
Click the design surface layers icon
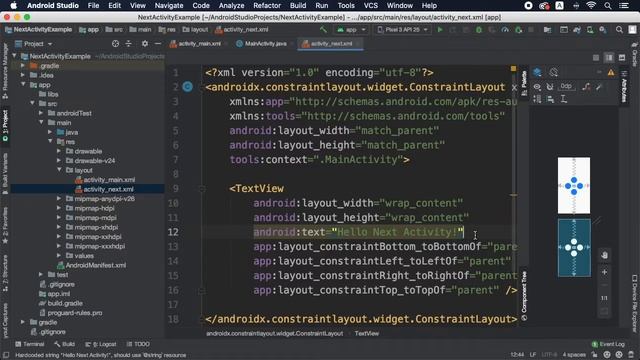537,73
